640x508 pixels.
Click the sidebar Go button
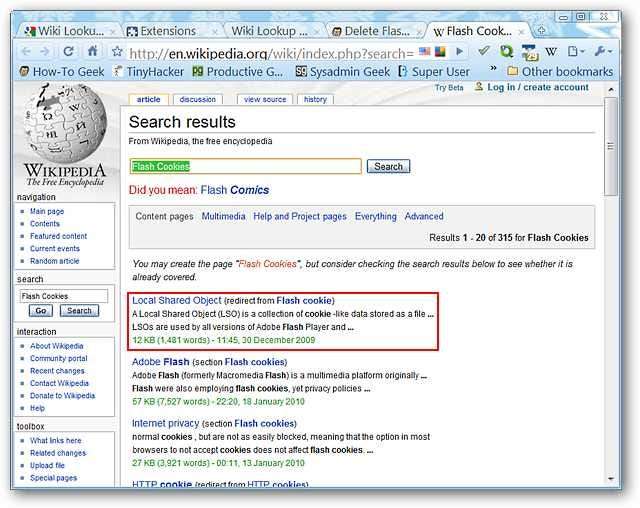41,311
